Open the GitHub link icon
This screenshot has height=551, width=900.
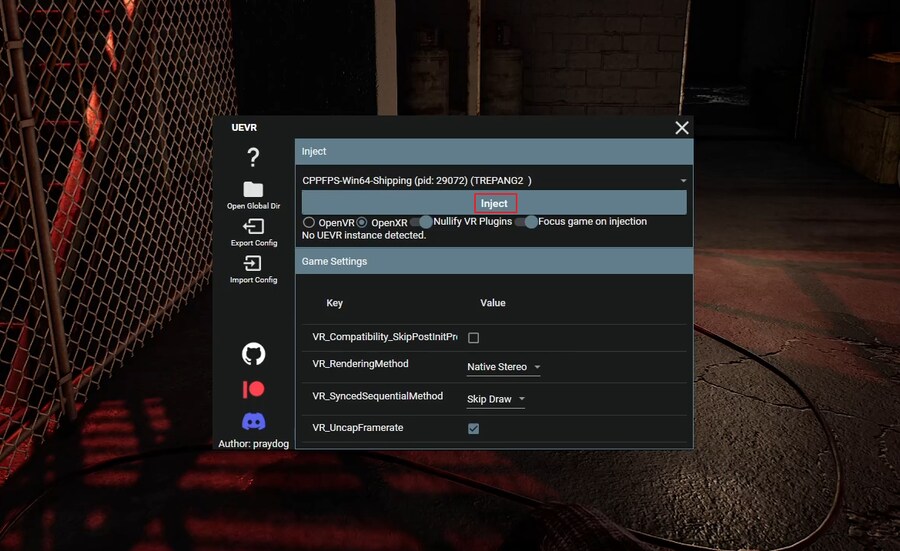(253, 354)
